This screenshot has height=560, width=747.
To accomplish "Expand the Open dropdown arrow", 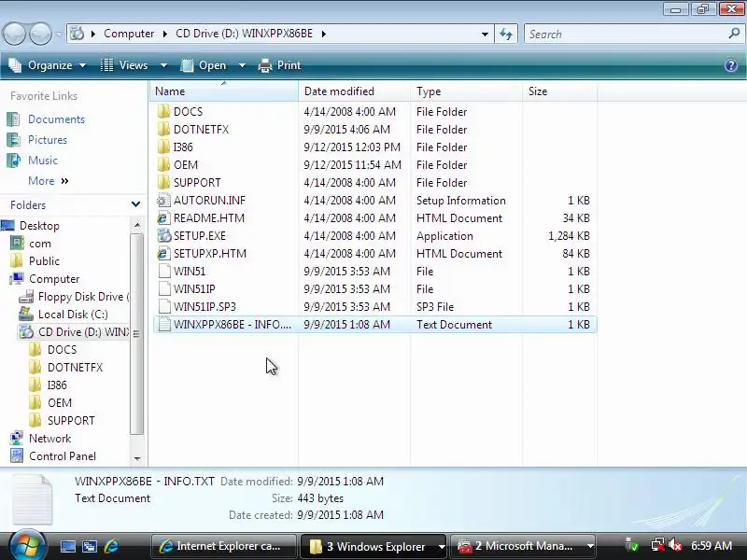I will point(242,65).
